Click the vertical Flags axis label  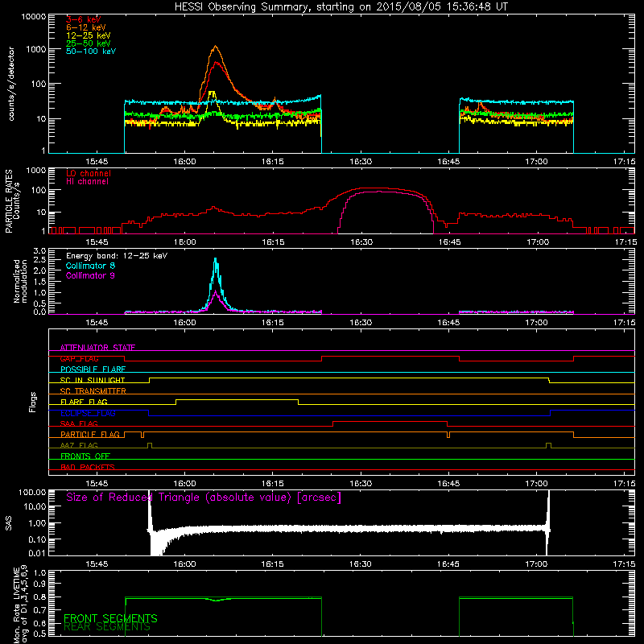pyautogui.click(x=33, y=402)
